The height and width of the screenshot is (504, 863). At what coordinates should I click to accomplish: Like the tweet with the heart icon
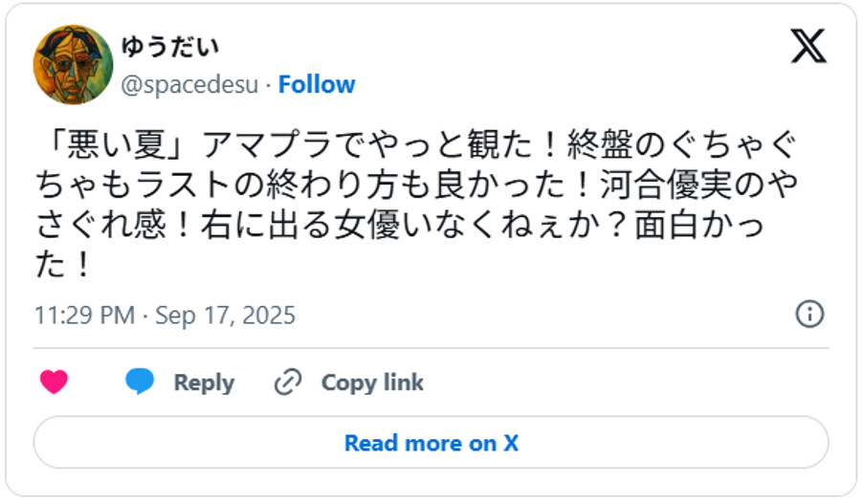coord(55,383)
